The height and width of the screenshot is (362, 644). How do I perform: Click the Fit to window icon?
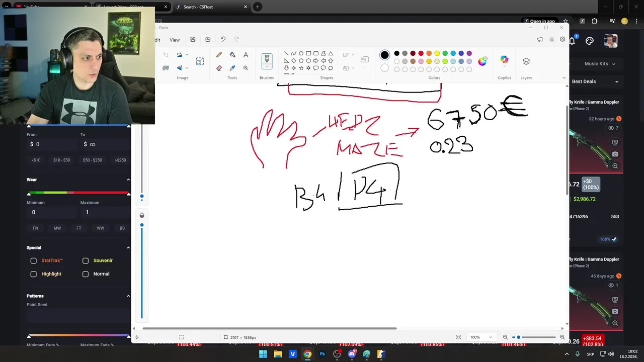tap(458, 337)
